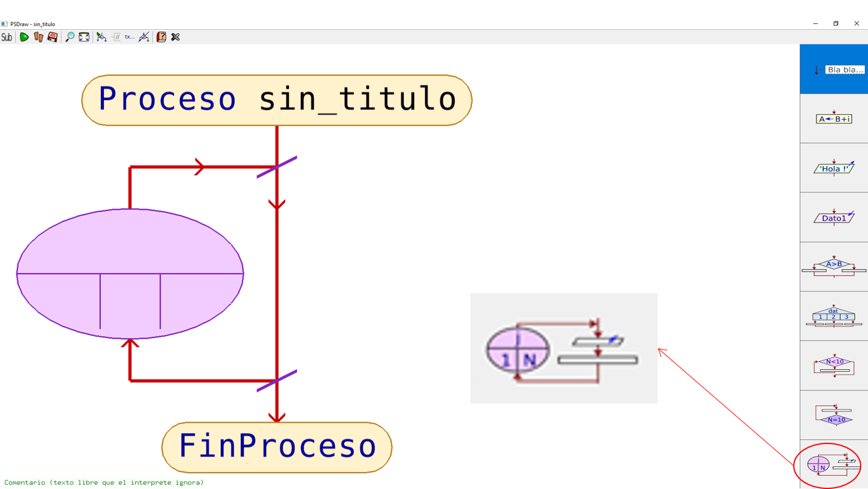Save the diagram using the floppy disk icon

coord(54,36)
